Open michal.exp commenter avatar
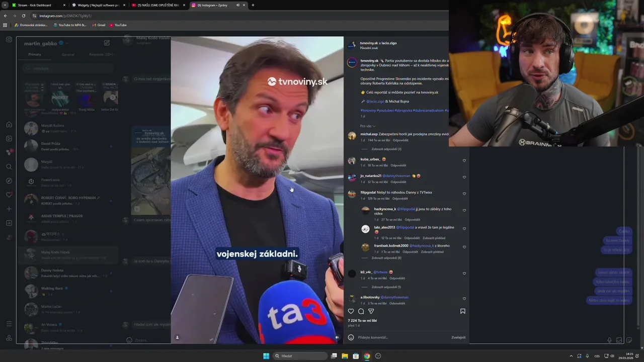644x362 pixels. click(x=352, y=136)
